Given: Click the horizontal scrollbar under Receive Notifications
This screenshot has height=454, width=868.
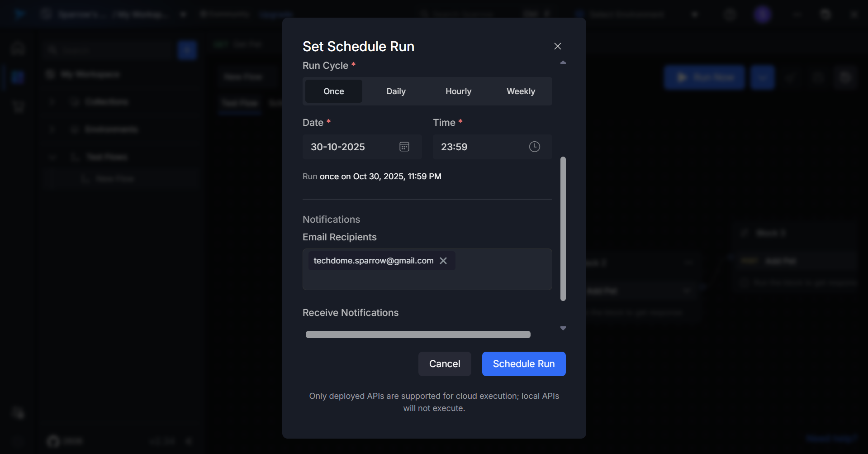Looking at the screenshot, I should (417, 335).
